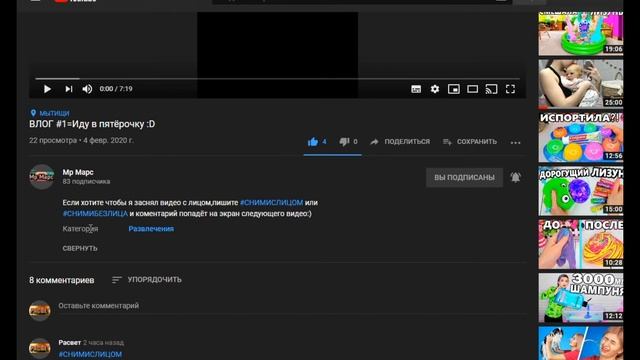Open the Мытищи location link

click(50, 113)
